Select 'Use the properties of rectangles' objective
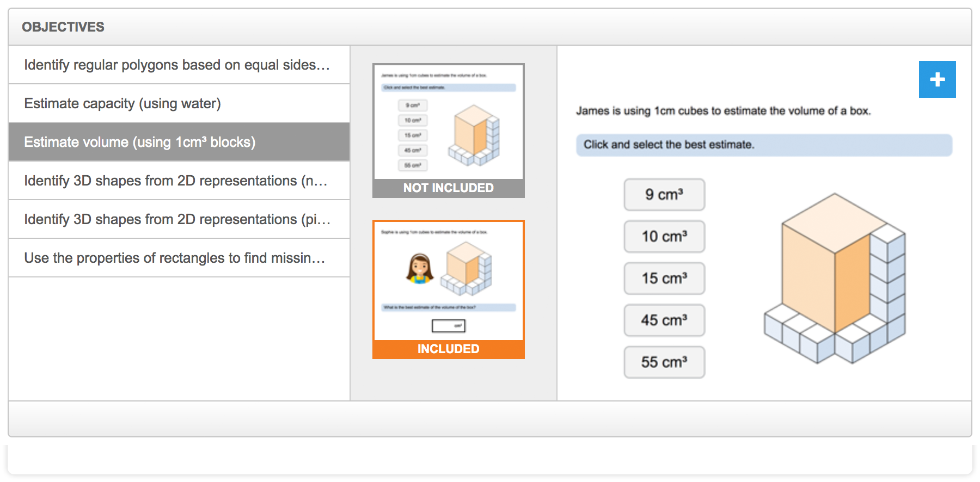The width and height of the screenshot is (980, 482). (x=175, y=258)
